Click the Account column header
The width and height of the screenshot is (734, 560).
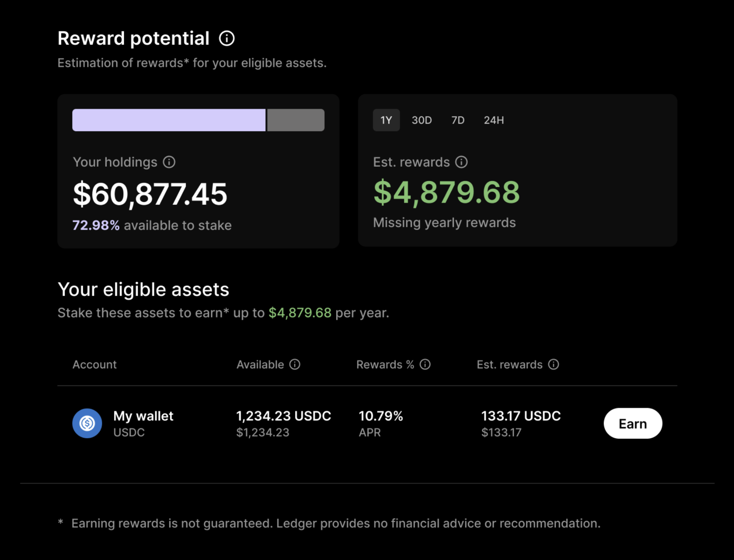click(x=94, y=365)
